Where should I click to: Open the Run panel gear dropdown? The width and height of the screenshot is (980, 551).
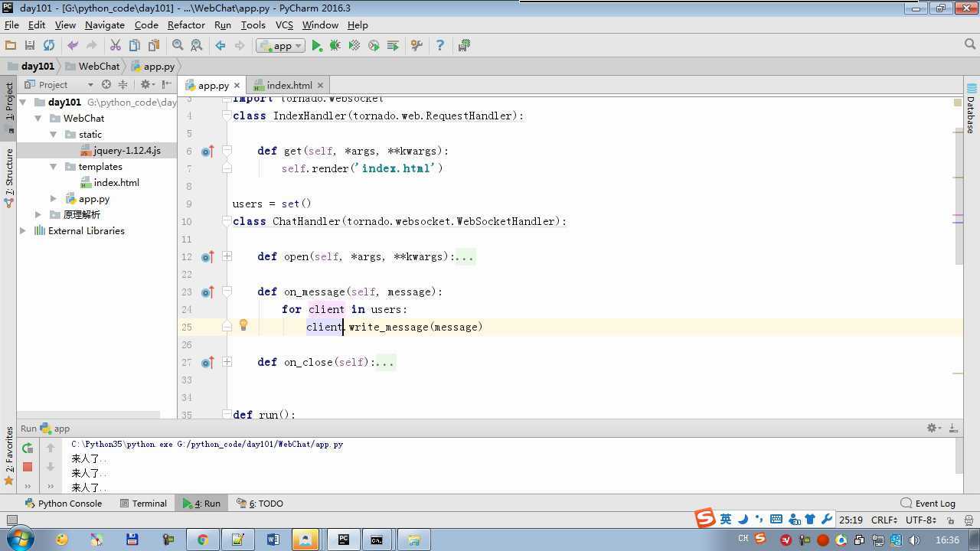pyautogui.click(x=934, y=429)
